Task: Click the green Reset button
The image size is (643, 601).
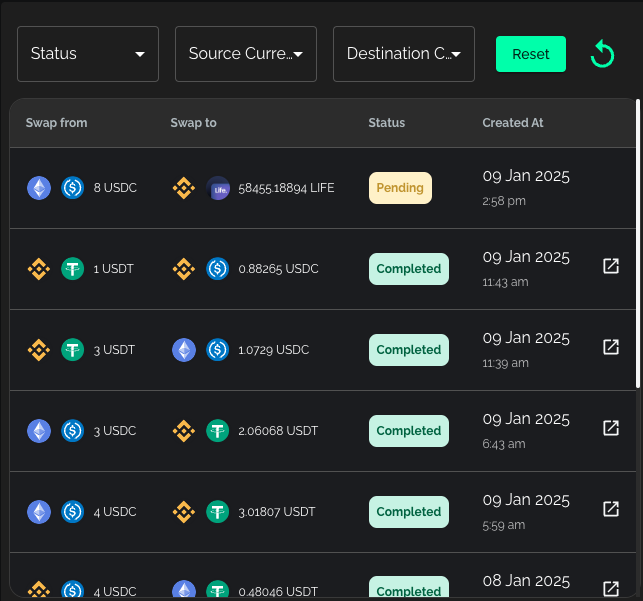Action: point(531,54)
